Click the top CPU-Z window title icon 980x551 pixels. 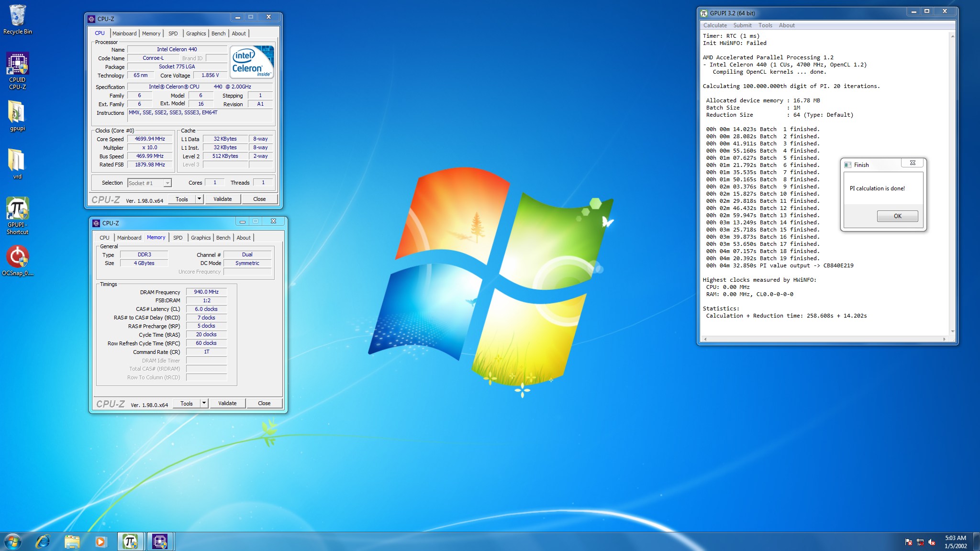[91, 19]
